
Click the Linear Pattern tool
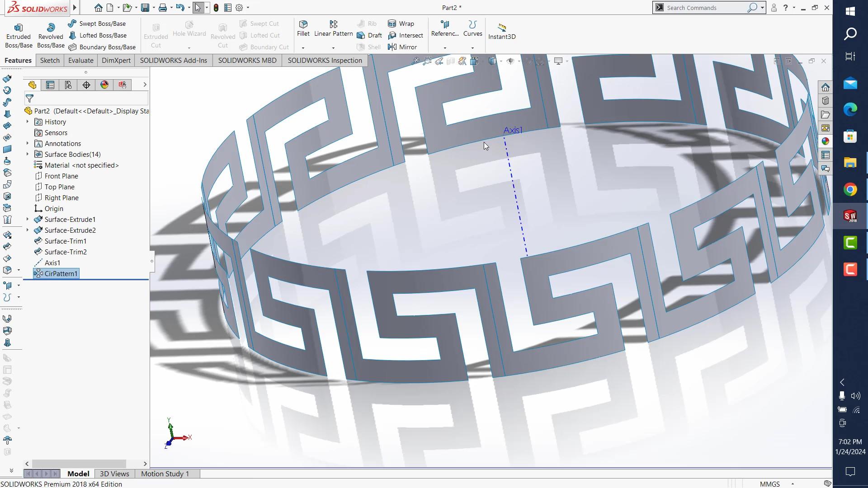point(333,28)
